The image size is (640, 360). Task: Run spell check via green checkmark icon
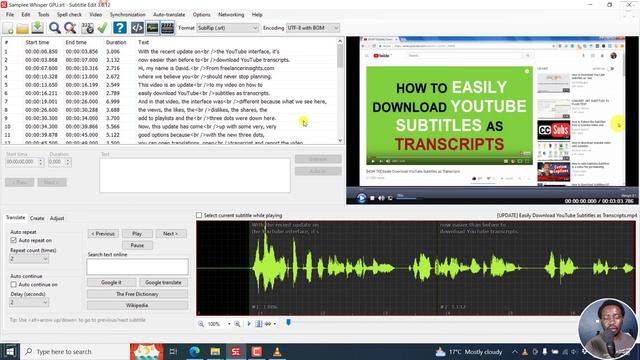(x=102, y=28)
